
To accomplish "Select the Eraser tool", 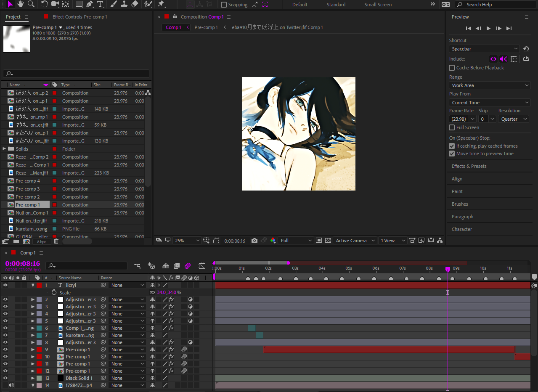I will [x=135, y=4].
